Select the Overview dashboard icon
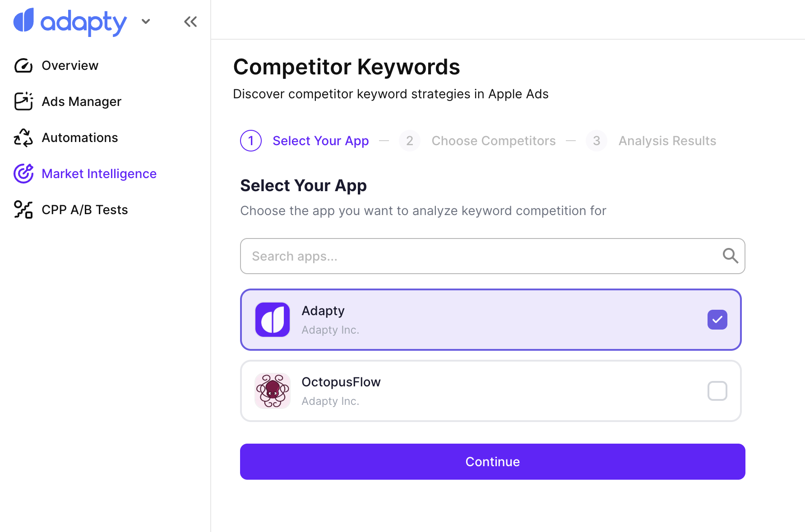The width and height of the screenshot is (805, 532). pyautogui.click(x=23, y=65)
